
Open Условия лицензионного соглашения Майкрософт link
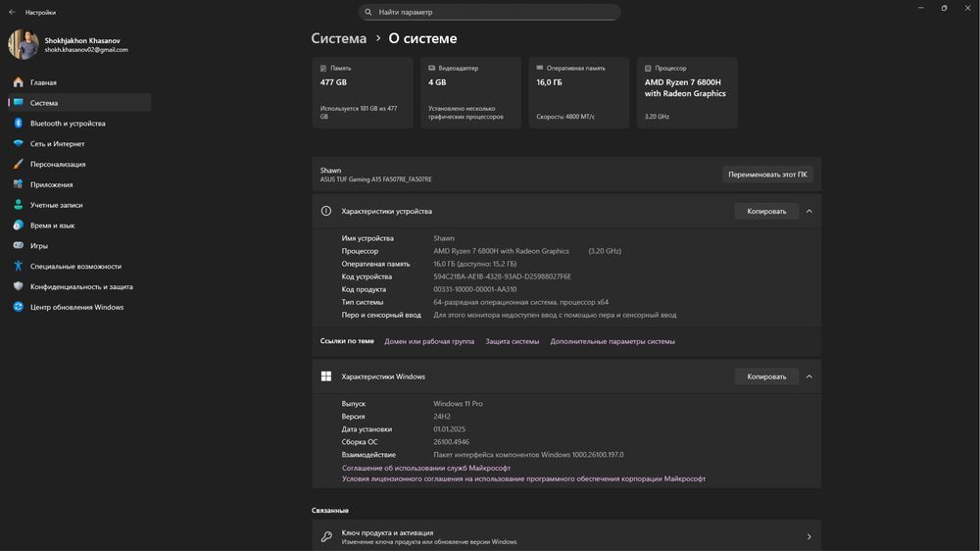click(x=523, y=478)
